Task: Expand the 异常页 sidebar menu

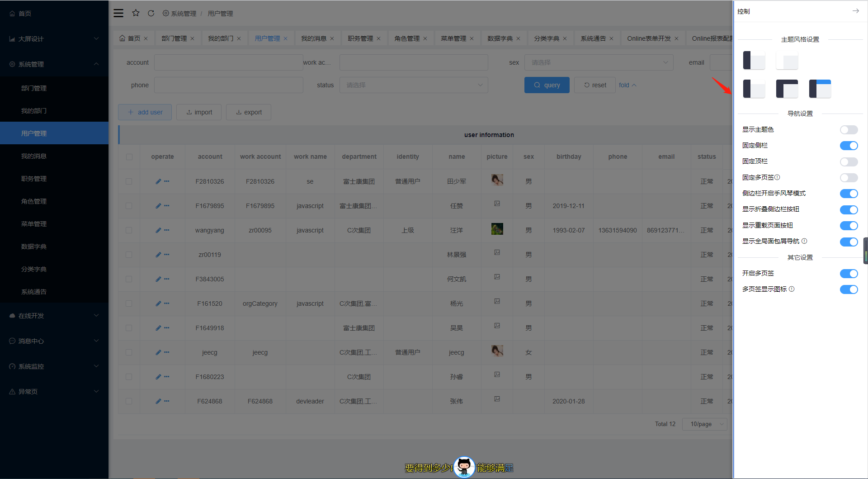Action: (x=54, y=392)
